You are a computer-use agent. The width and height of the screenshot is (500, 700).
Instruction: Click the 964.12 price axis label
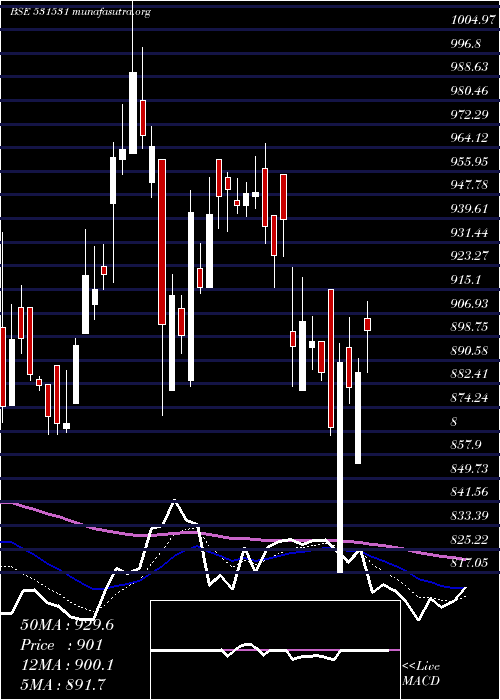click(x=470, y=138)
